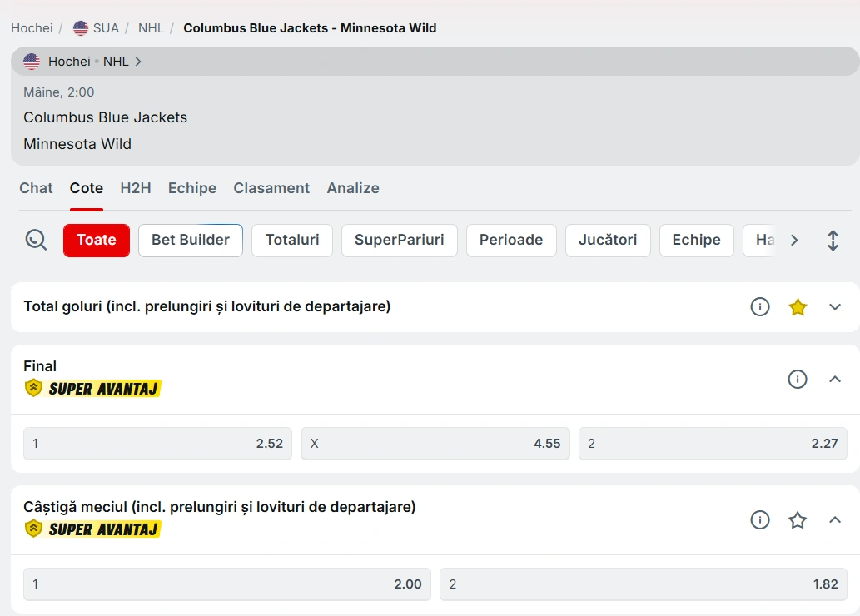The height and width of the screenshot is (616, 860).
Task: Open info for Câștigă meciul market
Action: coord(759,520)
